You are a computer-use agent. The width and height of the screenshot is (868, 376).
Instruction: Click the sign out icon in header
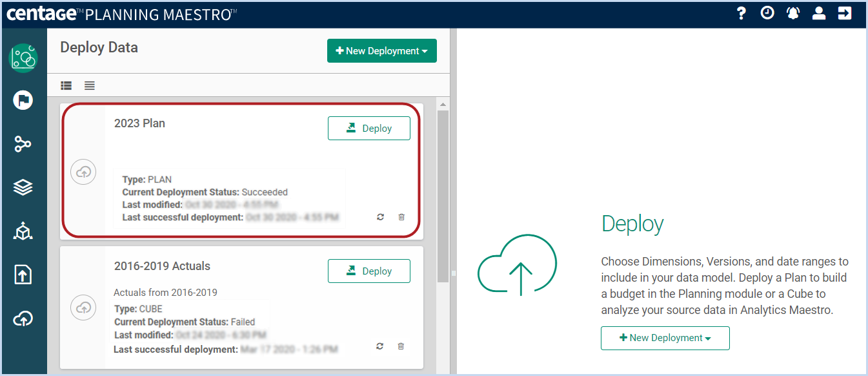tap(845, 13)
